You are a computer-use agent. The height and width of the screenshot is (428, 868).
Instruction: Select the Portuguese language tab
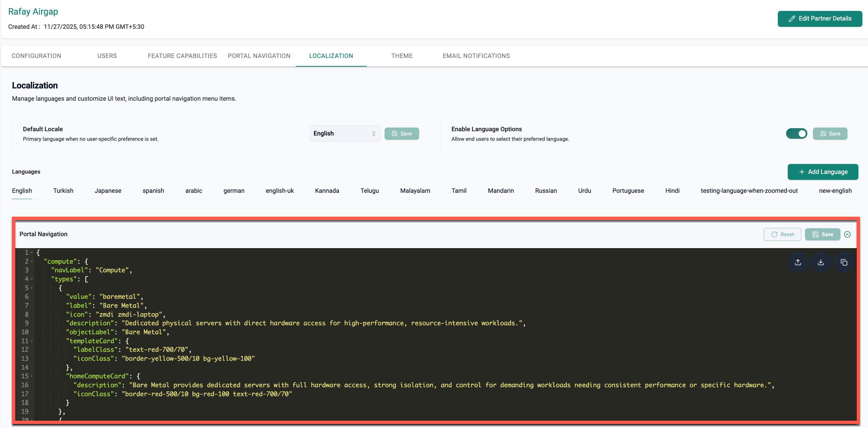(x=628, y=190)
